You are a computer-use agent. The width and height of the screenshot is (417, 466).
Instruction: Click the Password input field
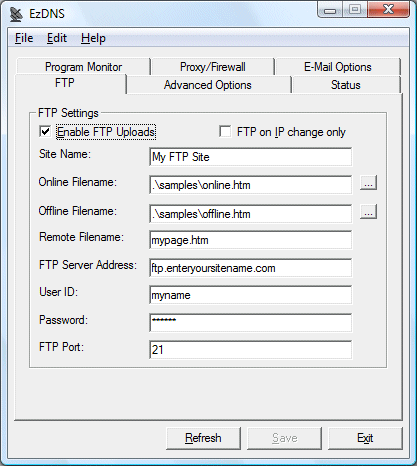click(x=250, y=322)
